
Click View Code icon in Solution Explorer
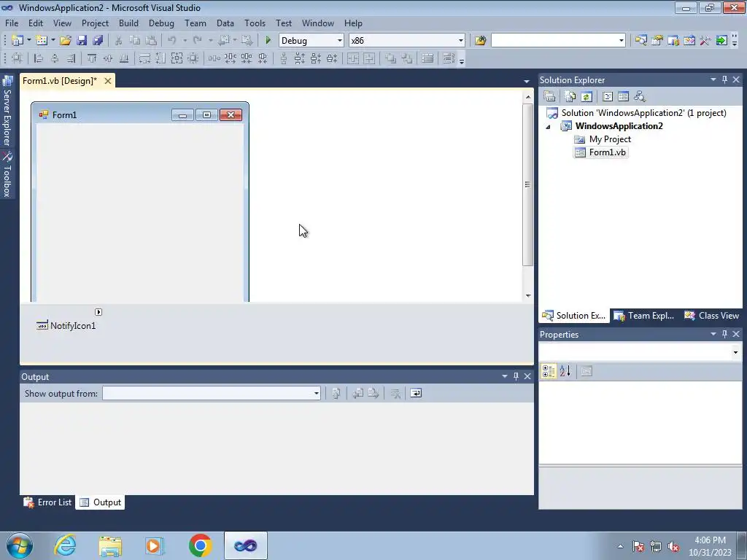pyautogui.click(x=608, y=97)
